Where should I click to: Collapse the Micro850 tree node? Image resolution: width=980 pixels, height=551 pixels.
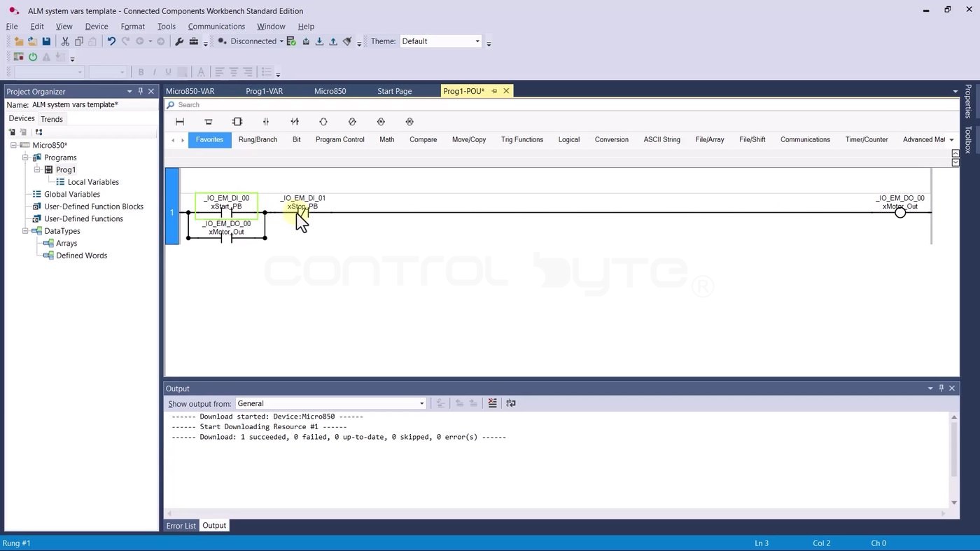[x=13, y=146]
